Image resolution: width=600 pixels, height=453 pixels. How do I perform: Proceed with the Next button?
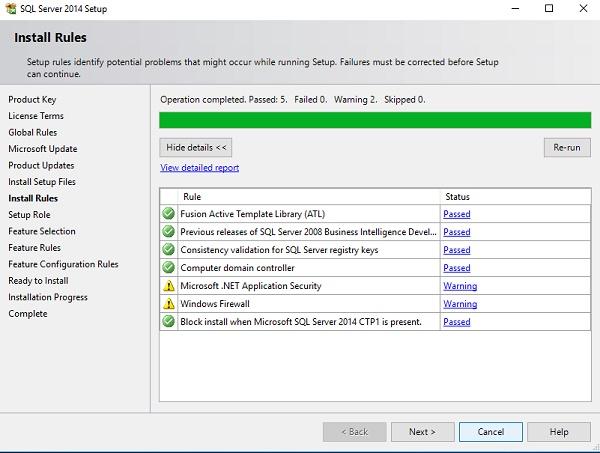pos(421,432)
